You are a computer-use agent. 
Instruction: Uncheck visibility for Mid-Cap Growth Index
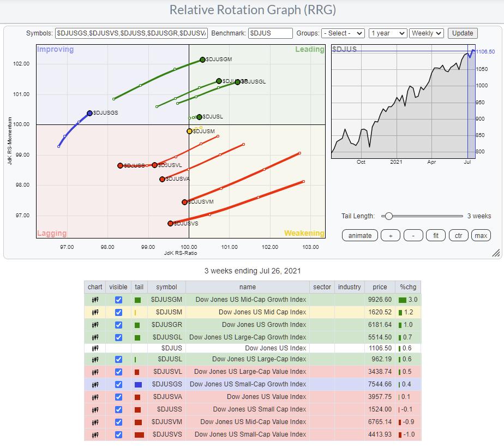tap(118, 300)
